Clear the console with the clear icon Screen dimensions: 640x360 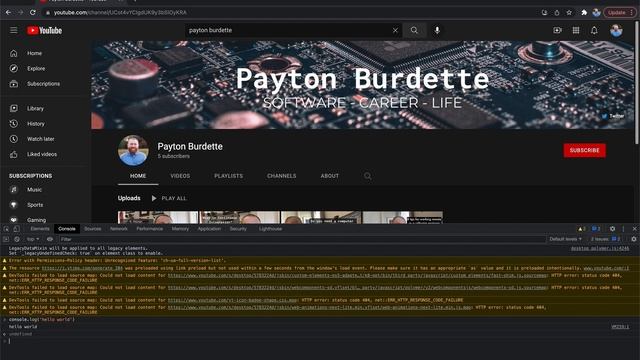[x=17, y=239]
